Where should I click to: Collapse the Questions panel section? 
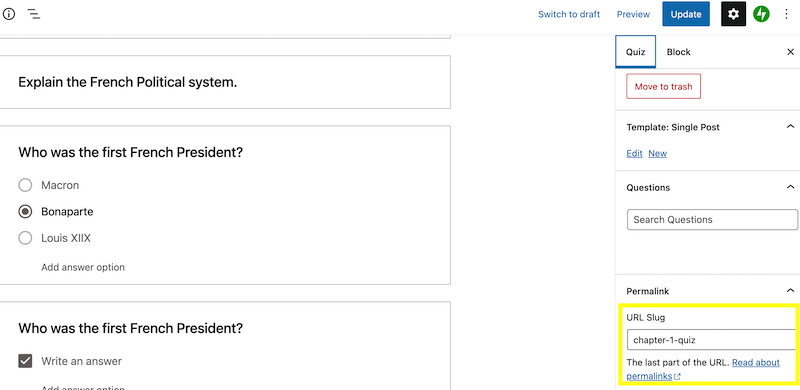[790, 187]
